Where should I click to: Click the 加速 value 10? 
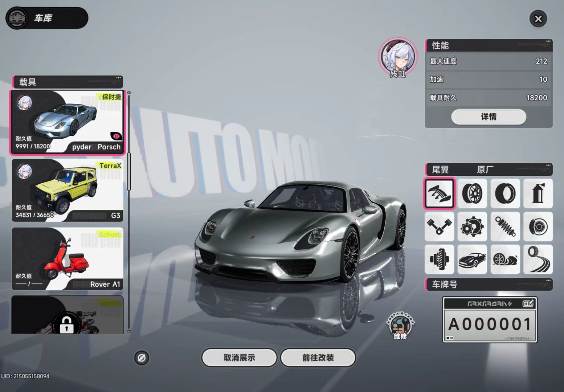(543, 79)
